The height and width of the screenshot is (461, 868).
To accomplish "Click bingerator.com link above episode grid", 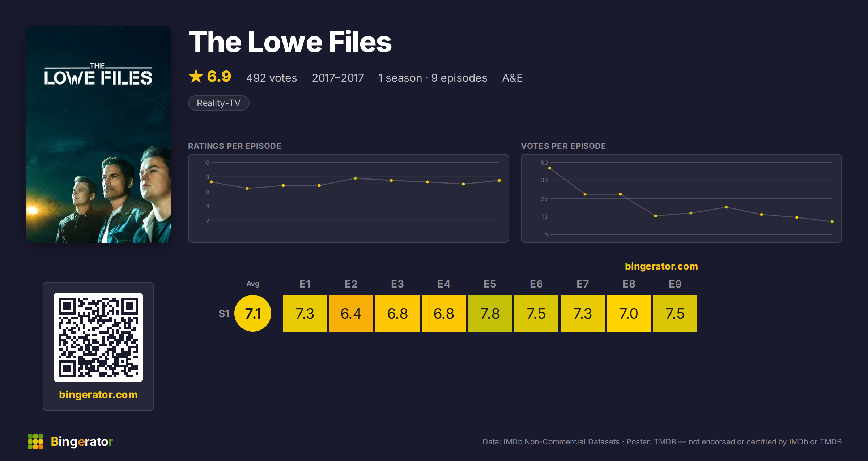I will click(661, 266).
